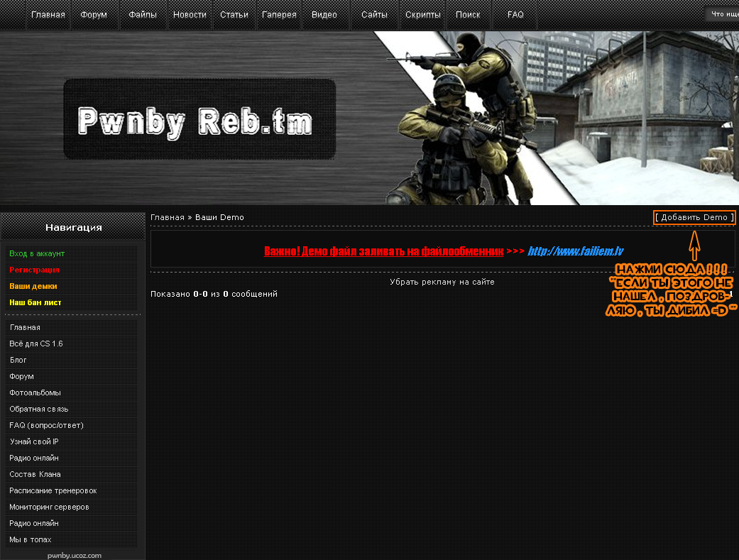739x560 pixels.
Task: Open FAQ in the top menu bar
Action: pyautogui.click(x=515, y=15)
